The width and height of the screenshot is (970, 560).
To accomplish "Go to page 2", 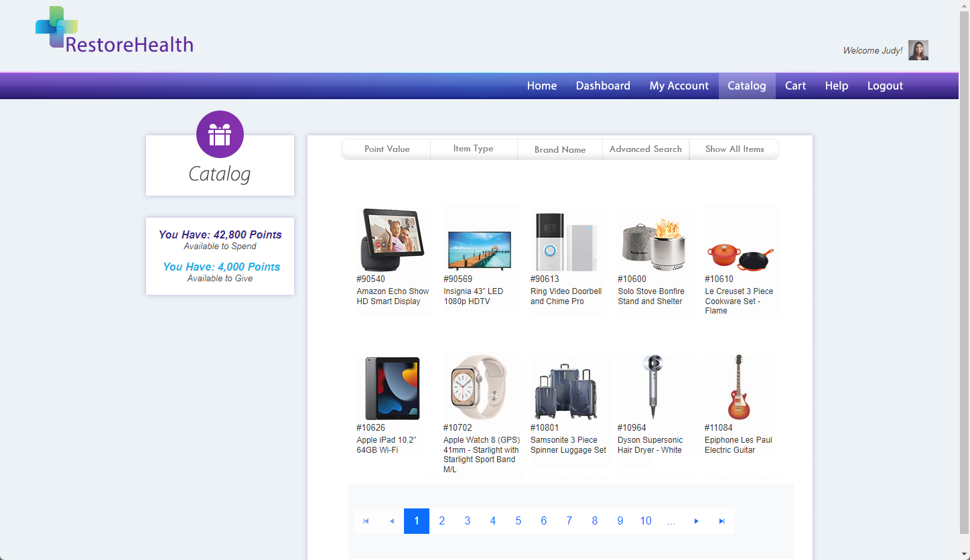I will [442, 521].
